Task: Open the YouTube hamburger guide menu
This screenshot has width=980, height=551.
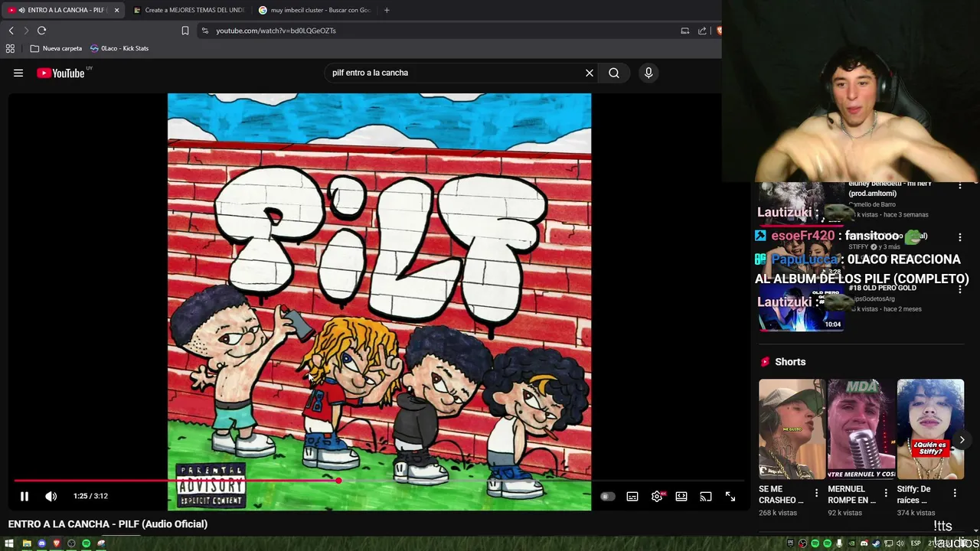Action: pos(18,73)
